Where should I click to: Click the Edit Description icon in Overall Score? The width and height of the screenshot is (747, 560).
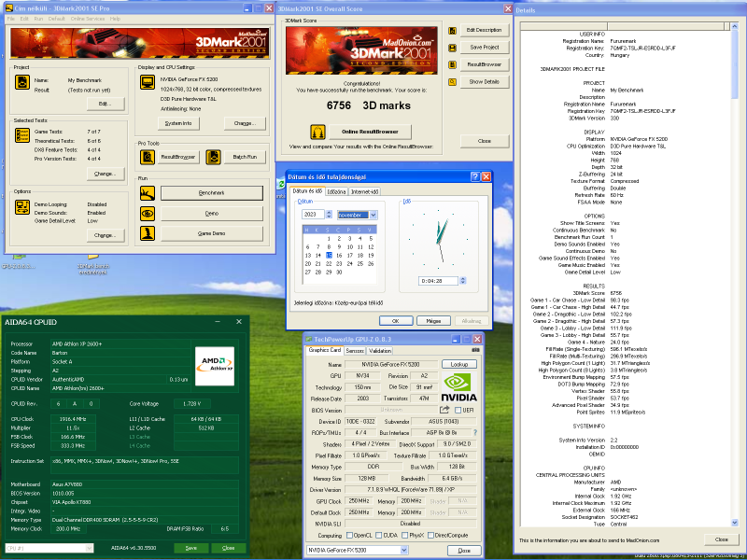(x=452, y=31)
